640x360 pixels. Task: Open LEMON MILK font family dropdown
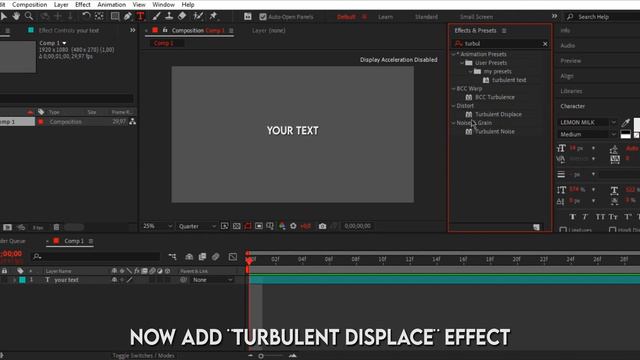[587, 122]
